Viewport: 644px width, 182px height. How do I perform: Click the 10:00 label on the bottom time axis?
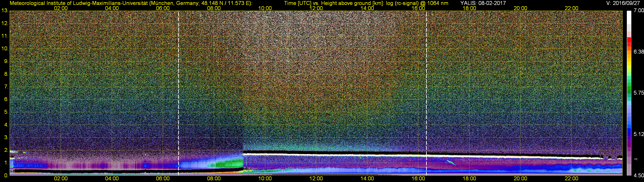265,179
